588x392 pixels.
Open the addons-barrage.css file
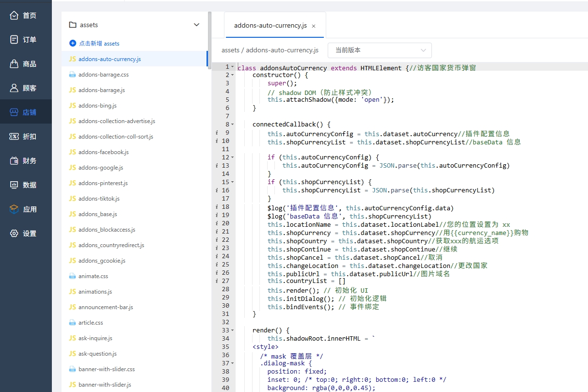(103, 75)
